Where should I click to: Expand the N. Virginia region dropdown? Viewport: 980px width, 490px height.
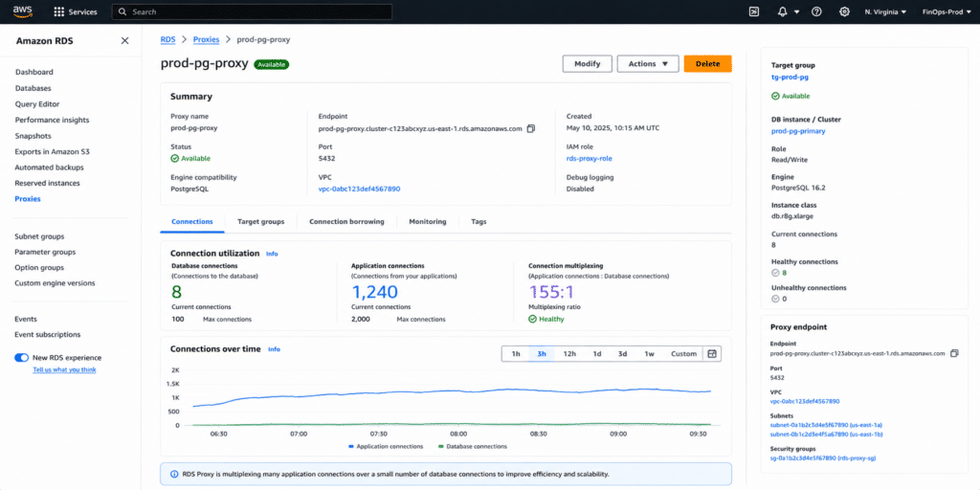pyautogui.click(x=885, y=11)
